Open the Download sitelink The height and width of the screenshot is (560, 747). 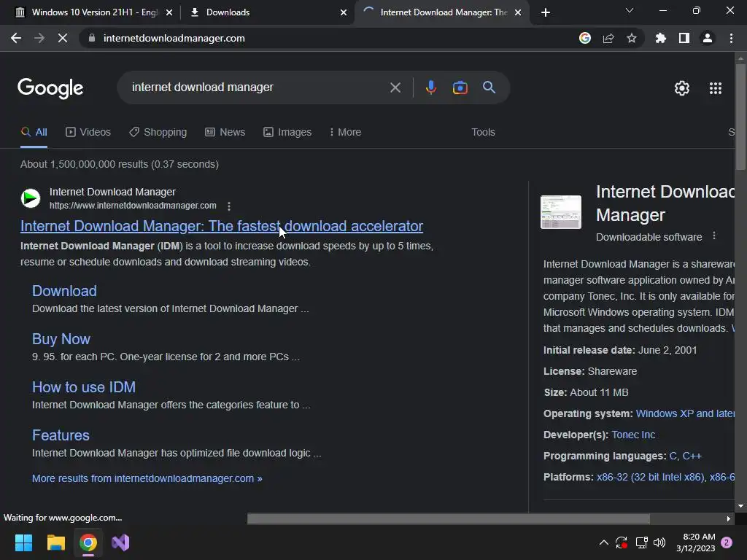click(x=64, y=290)
